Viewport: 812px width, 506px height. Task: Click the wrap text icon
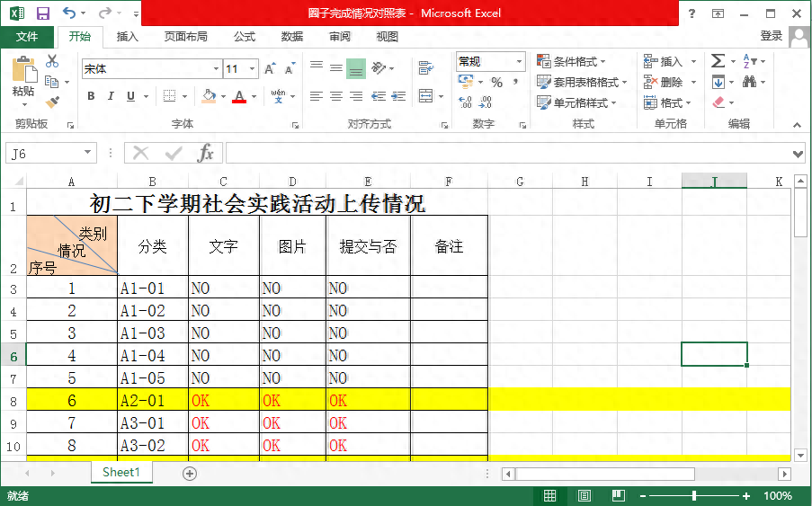click(x=425, y=67)
